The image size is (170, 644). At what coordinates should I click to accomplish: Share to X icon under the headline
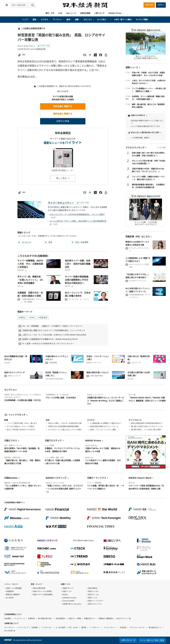coord(95,55)
